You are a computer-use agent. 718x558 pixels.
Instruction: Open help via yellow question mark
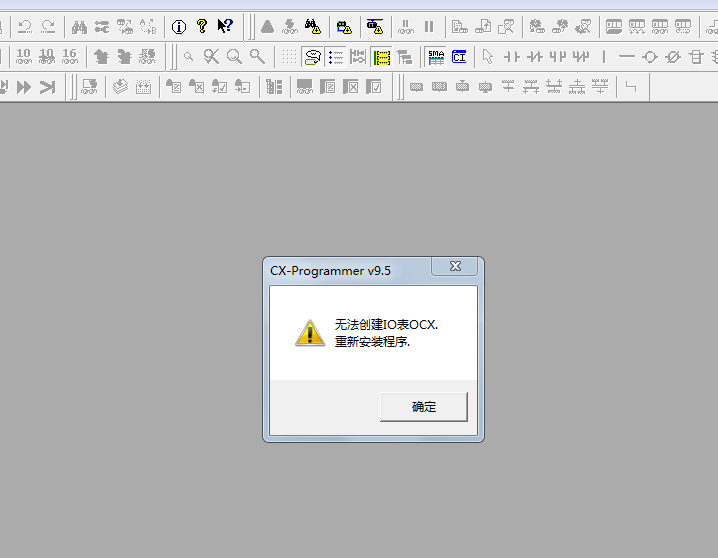coord(202,27)
